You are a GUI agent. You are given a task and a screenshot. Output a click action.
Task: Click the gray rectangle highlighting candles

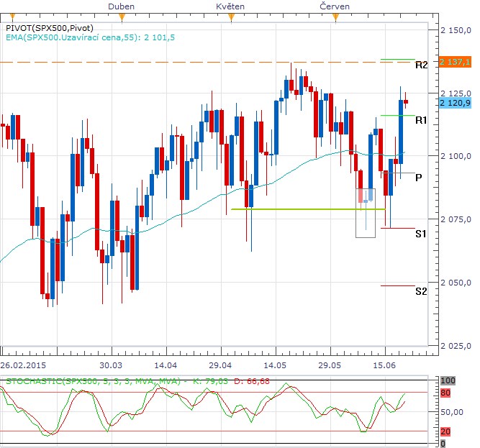click(366, 213)
